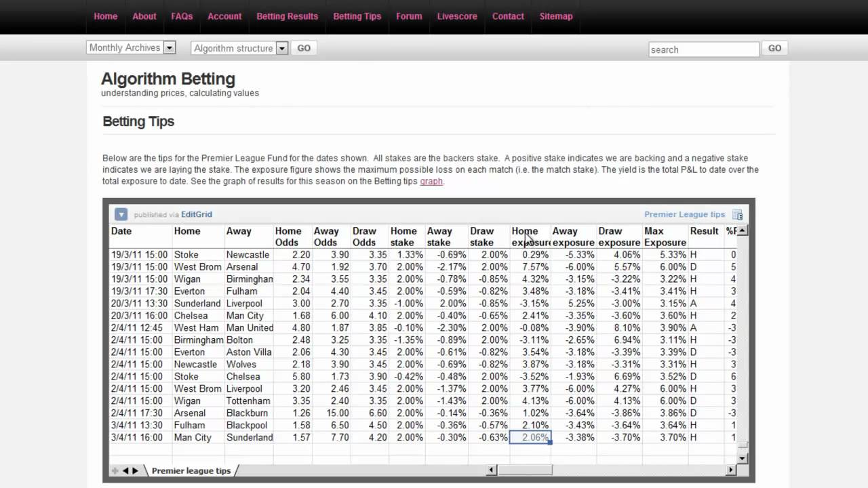Select the Stoke cell in the 19/3/11 row
The width and height of the screenshot is (868, 488).
click(199, 254)
